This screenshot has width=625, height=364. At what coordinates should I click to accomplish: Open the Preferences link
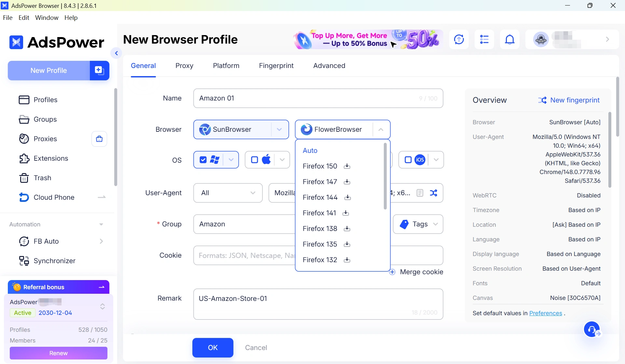coord(546,313)
